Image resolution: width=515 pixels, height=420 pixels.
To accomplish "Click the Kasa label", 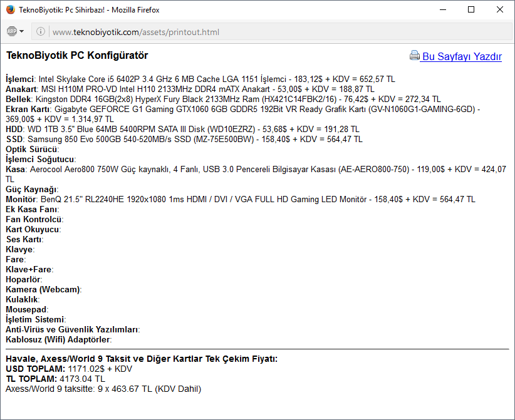I will 16,169.
